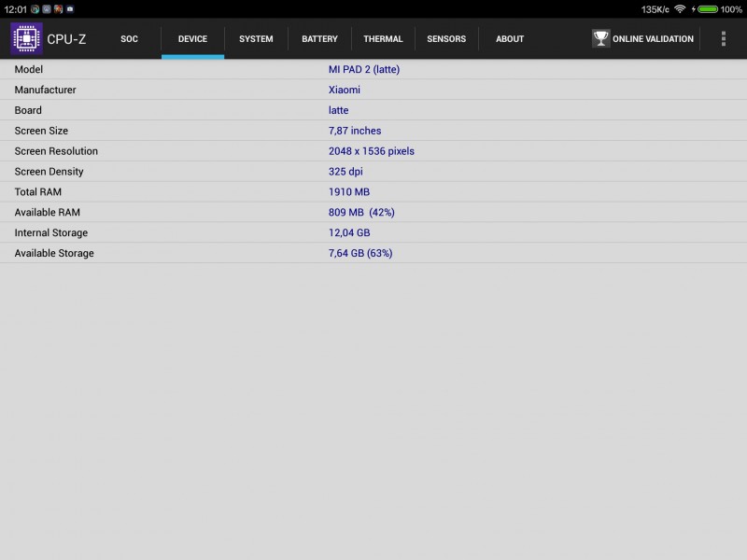Tap the Xiaomi manufacturer value
Viewport: 747px width, 560px height.
point(345,90)
